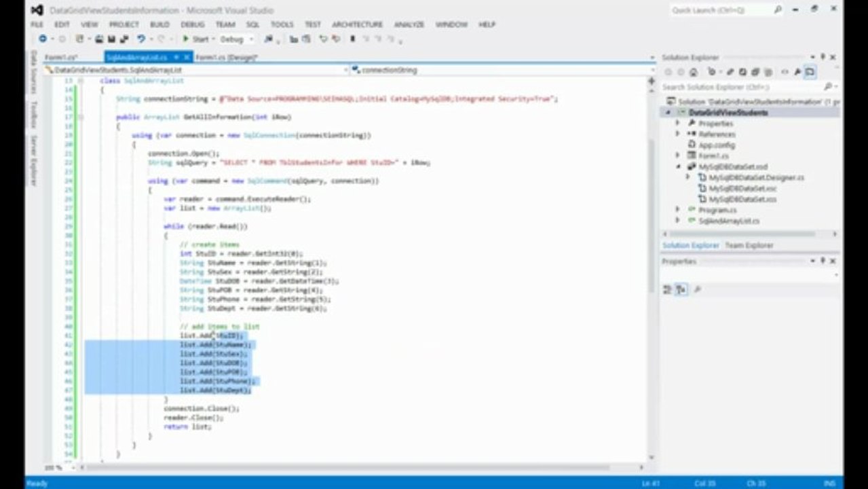868x489 pixels.
Task: Open the Server Explorer side tab
Action: pos(33,160)
